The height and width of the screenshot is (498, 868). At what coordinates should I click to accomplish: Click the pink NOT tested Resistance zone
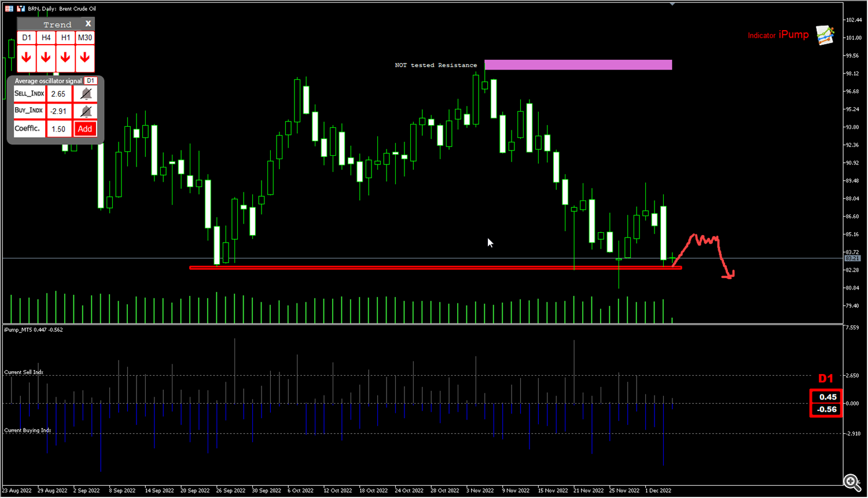click(578, 65)
